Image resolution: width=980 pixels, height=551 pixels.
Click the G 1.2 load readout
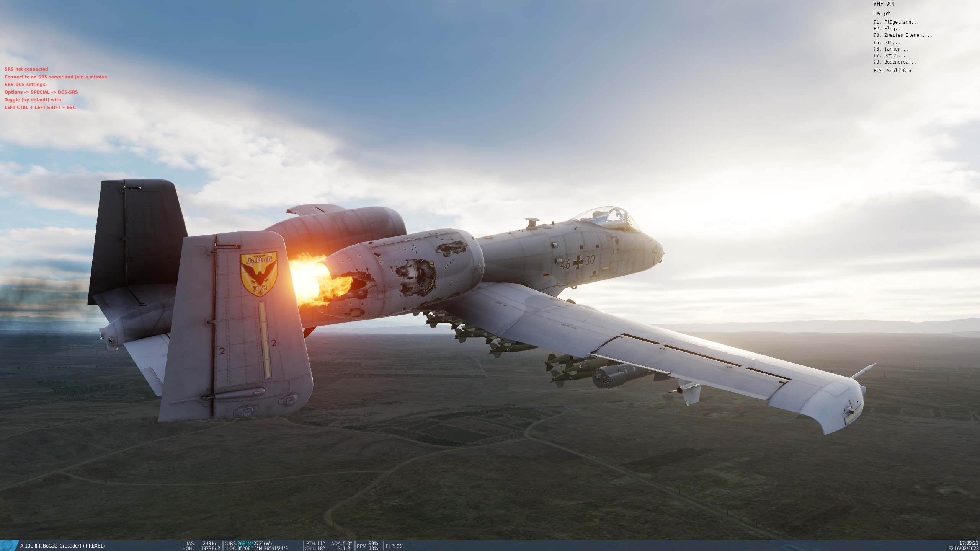click(x=343, y=548)
